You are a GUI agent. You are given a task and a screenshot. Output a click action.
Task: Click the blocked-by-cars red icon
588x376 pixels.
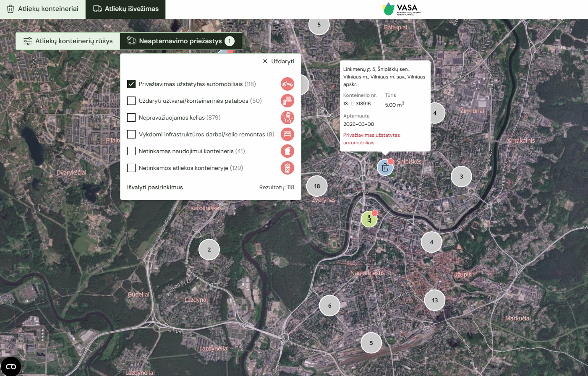[x=287, y=84]
